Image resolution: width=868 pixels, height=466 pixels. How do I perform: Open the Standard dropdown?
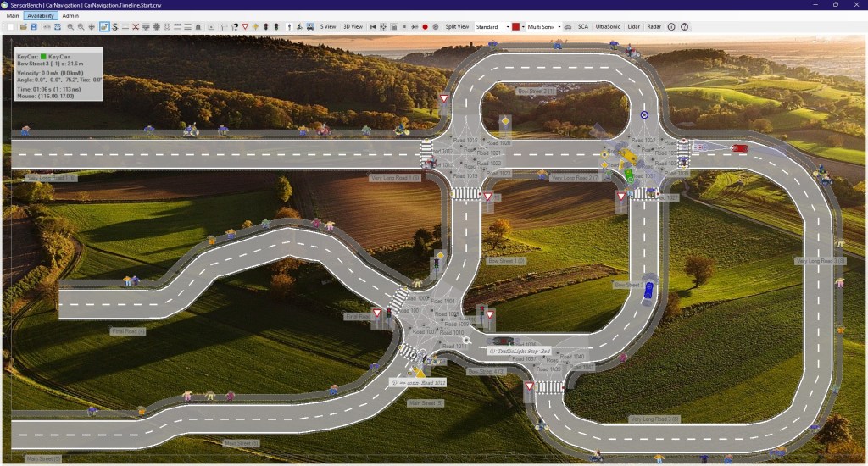(x=492, y=27)
